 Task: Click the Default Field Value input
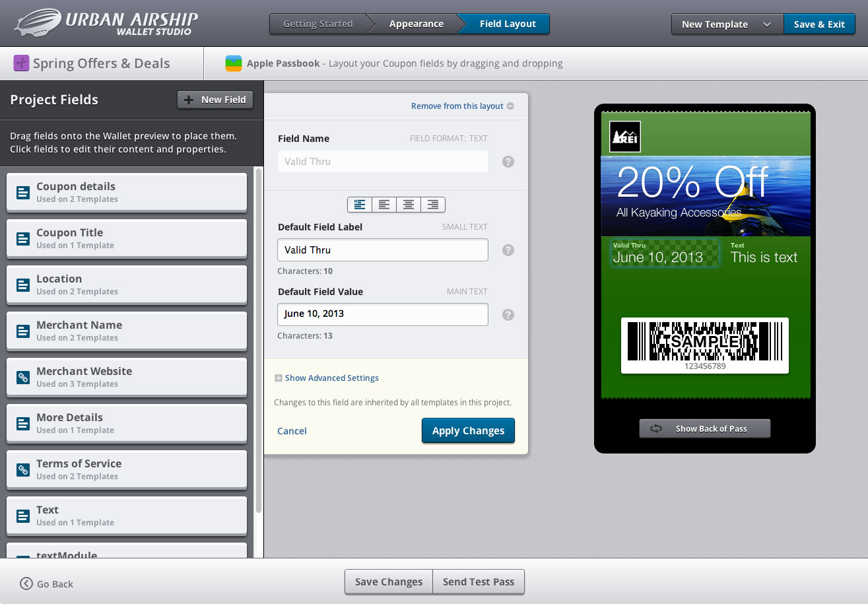coord(383,314)
